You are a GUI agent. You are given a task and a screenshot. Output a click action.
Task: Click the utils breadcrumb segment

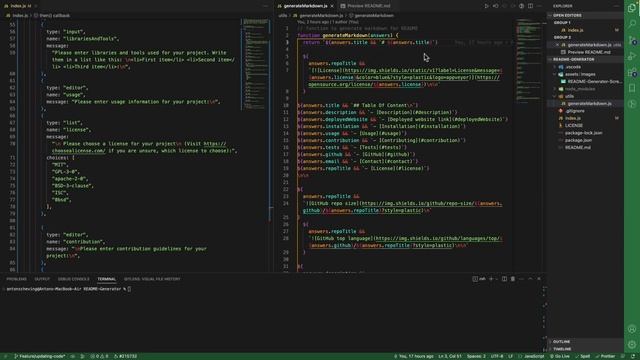(283, 16)
